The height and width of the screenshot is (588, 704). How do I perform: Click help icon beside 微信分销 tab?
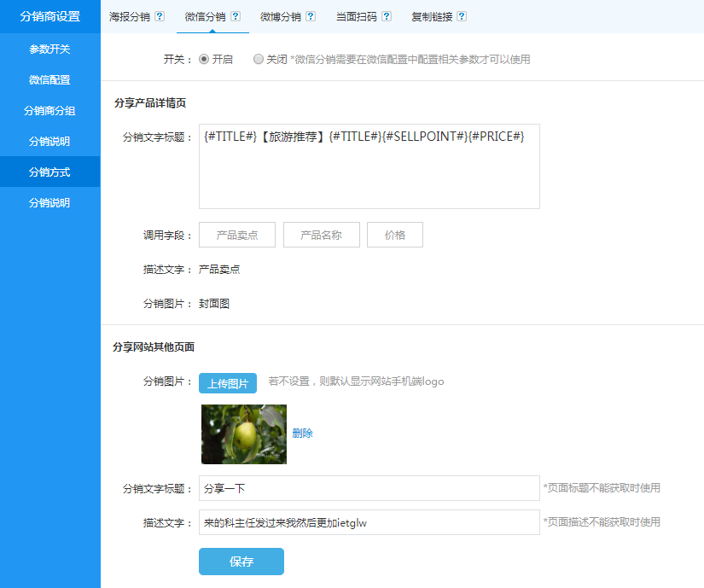[x=236, y=16]
